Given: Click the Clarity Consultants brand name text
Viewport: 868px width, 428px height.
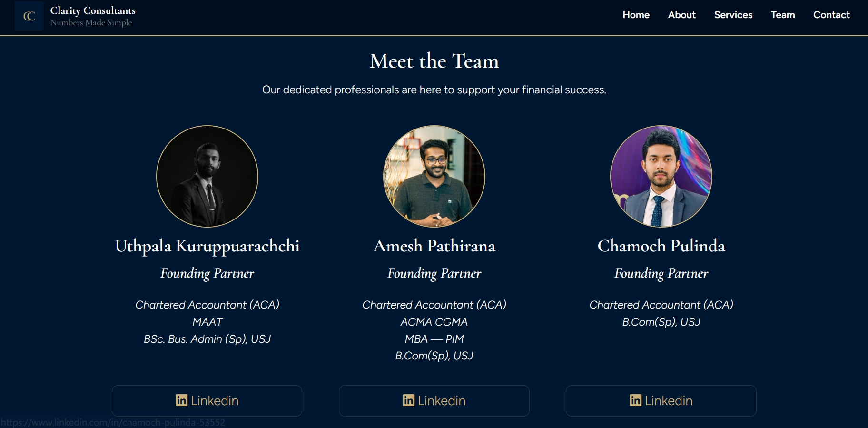Looking at the screenshot, I should point(92,10).
